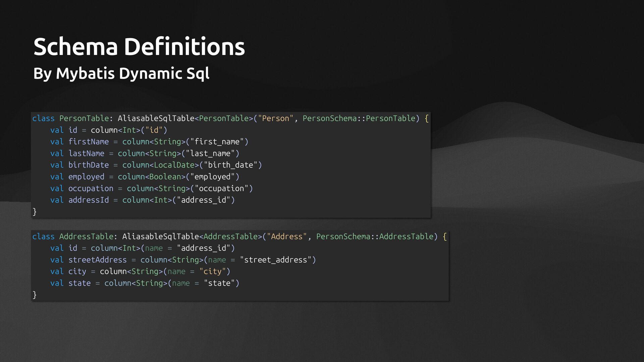Click the 'class PersonTable' declaration text
The width and height of the screenshot is (644, 362).
(70, 118)
